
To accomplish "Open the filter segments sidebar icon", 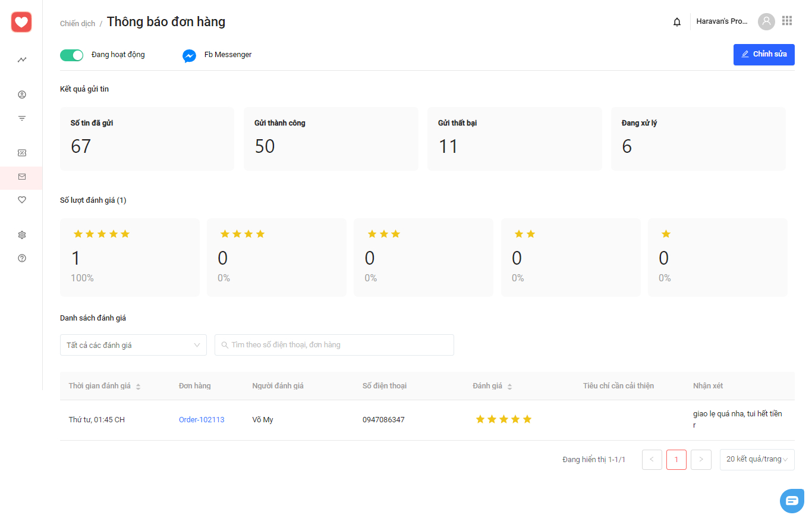I will (22, 118).
